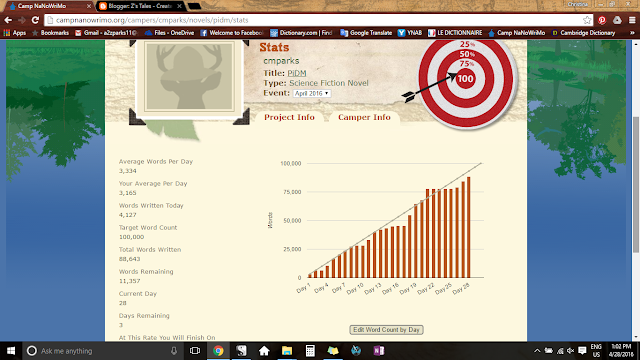Viewport: 640px width, 360px height.
Task: Open the Camper Info tab
Action: 364,117
